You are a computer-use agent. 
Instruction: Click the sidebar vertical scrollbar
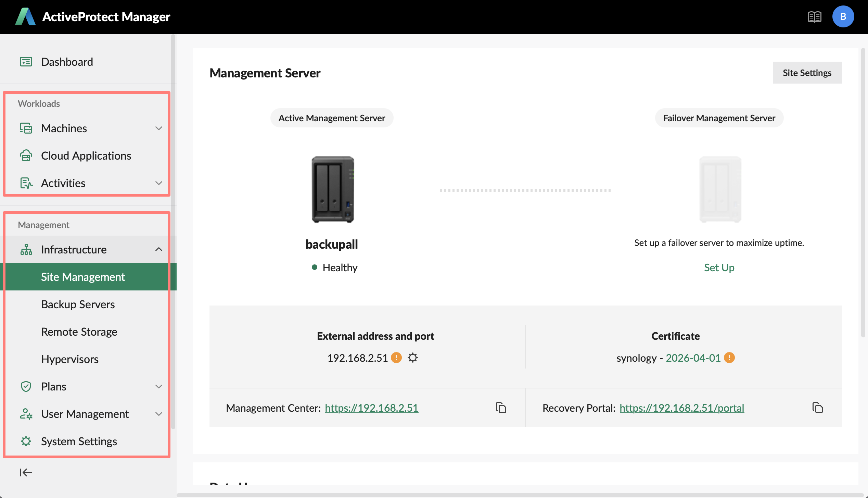pos(173,232)
